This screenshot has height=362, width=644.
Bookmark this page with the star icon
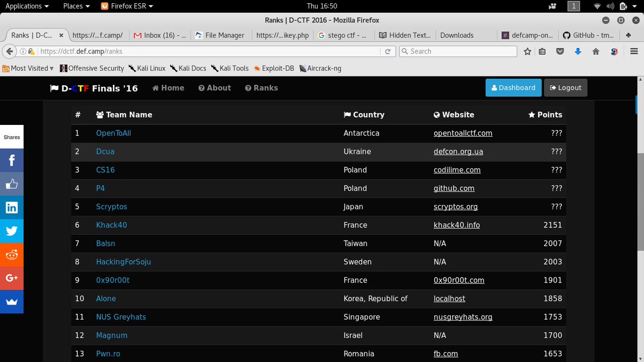[528, 51]
